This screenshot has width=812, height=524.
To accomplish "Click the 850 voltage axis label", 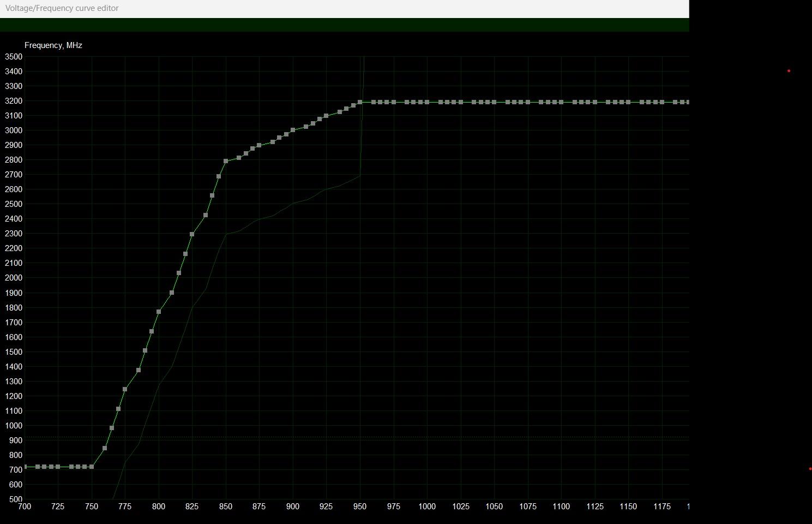I will click(226, 507).
